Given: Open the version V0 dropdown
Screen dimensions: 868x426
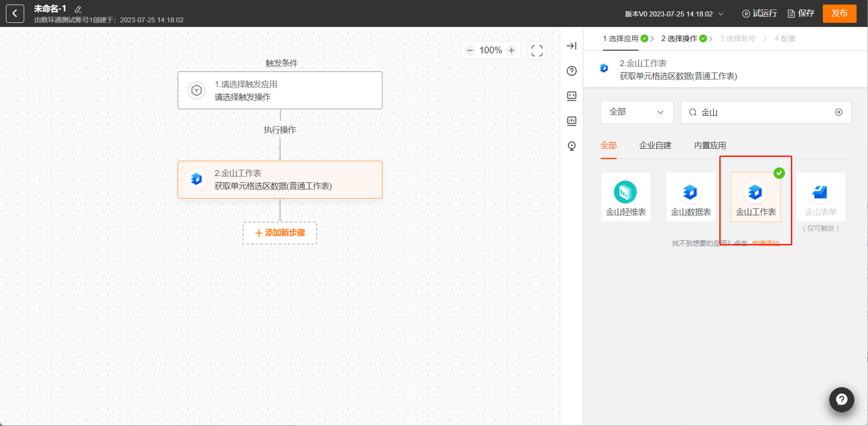Looking at the screenshot, I should tap(674, 14).
